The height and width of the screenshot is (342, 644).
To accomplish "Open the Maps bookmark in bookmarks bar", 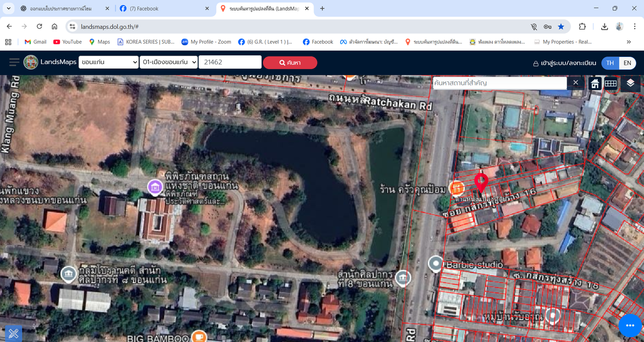I will pos(99,42).
